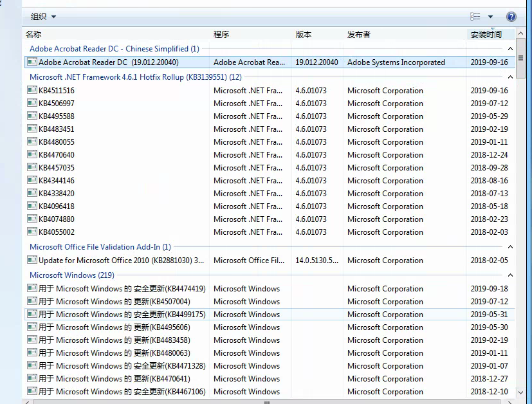Select the KB4511516 update name
Viewport: 532px width, 404px height.
click(57, 91)
